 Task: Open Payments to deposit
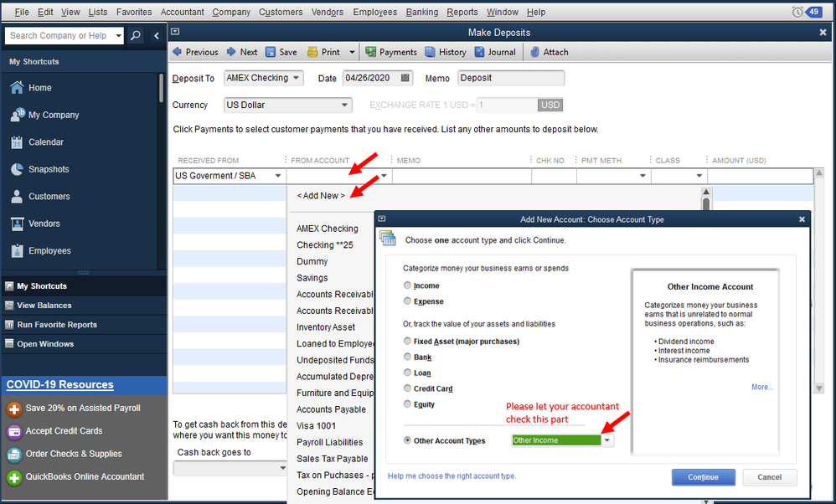(x=391, y=52)
